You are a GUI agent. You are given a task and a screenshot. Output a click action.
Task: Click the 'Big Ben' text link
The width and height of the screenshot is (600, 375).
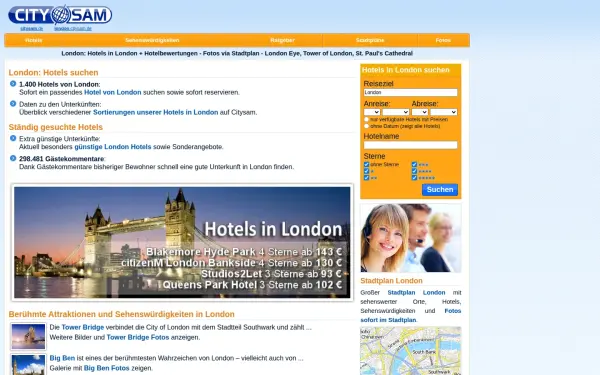pyautogui.click(x=62, y=358)
